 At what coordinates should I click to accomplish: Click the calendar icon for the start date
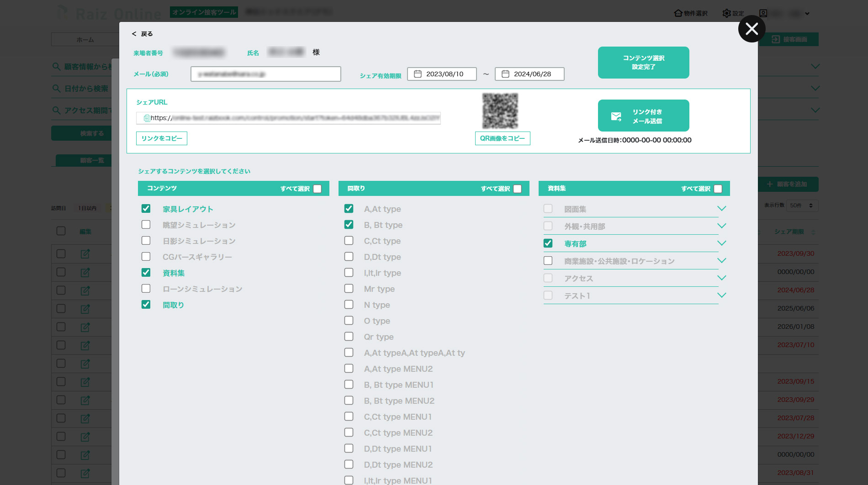[418, 74]
